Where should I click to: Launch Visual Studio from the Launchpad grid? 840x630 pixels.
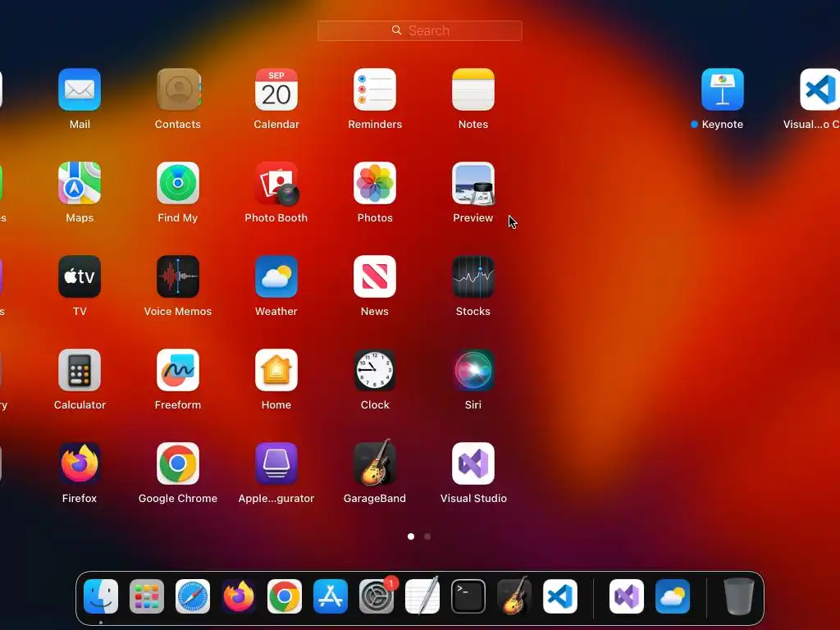473,463
